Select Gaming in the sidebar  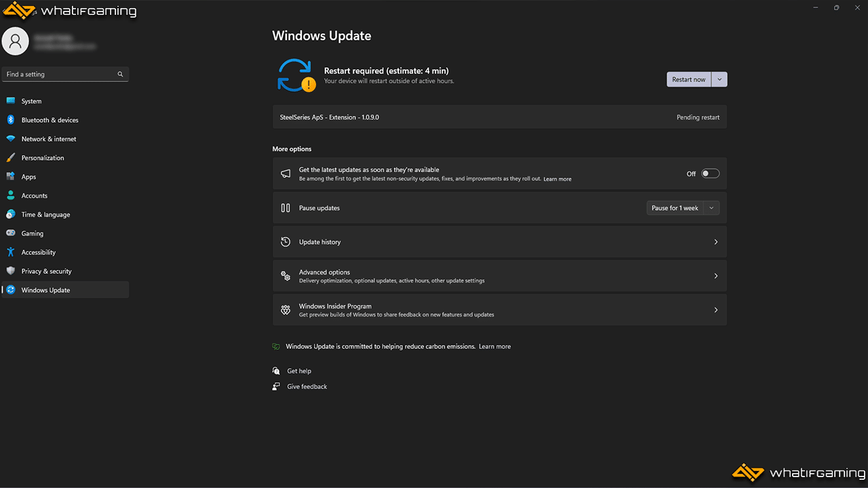click(65, 233)
